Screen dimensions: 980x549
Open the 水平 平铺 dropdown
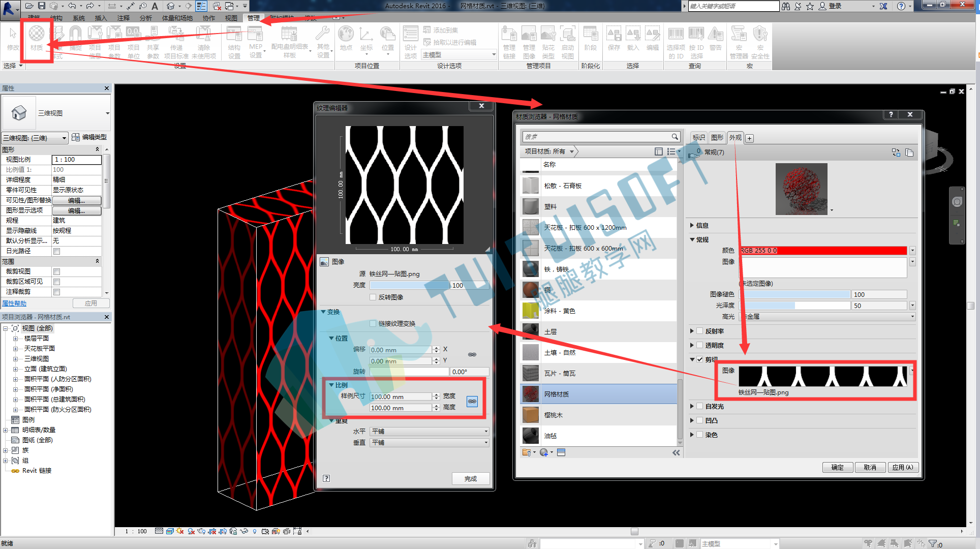[430, 431]
